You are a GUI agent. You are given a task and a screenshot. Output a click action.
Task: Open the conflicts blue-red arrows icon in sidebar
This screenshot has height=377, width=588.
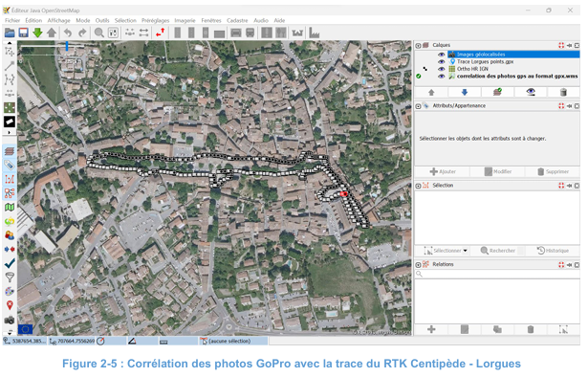[x=10, y=249]
